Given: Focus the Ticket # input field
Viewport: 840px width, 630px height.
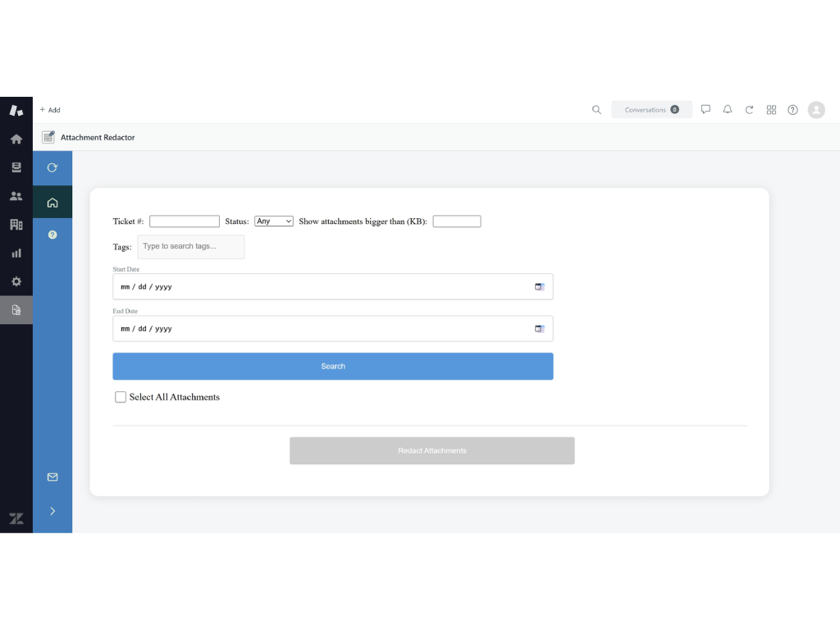Looking at the screenshot, I should (185, 221).
